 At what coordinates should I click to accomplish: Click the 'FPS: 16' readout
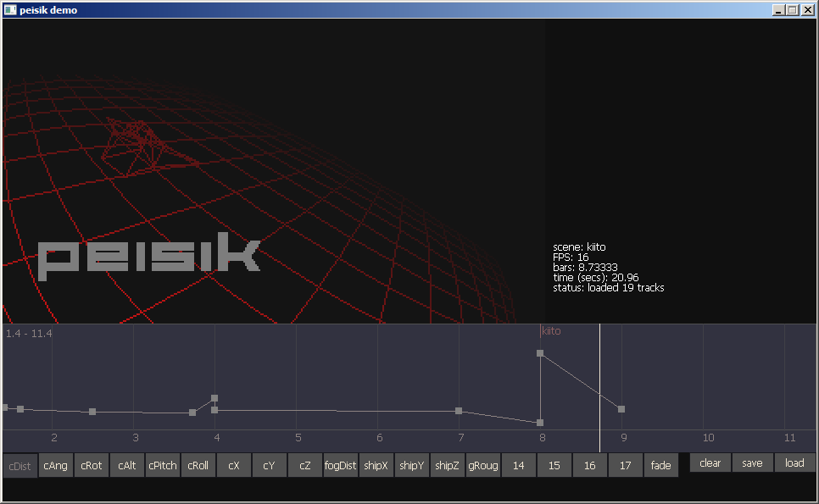click(571, 258)
